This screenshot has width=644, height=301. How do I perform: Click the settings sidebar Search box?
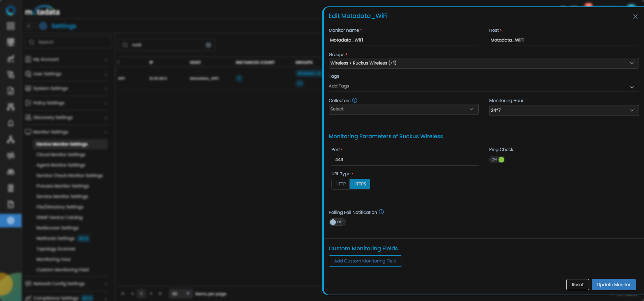click(x=68, y=42)
